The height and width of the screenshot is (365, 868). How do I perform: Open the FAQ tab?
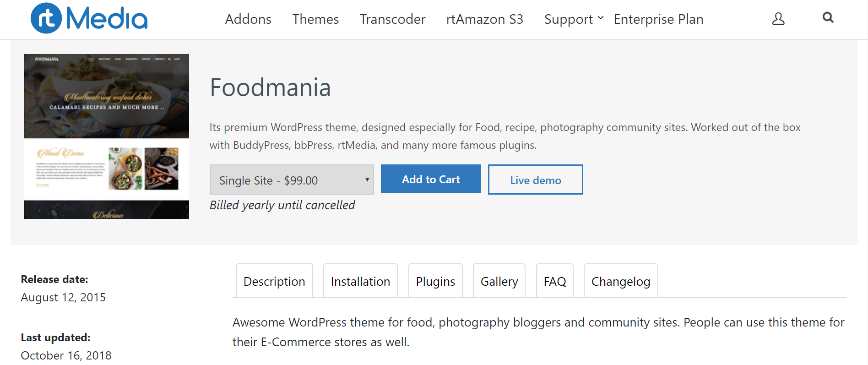tap(554, 281)
